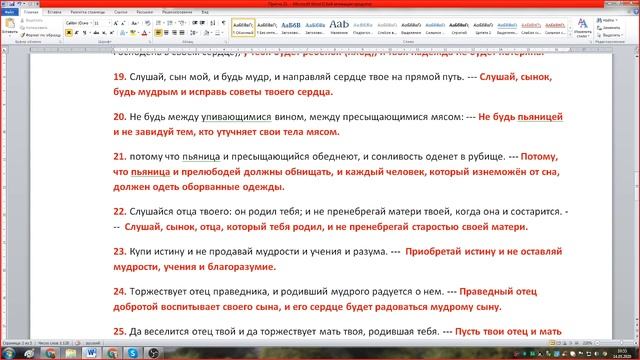Open the Windows Start button
This screenshot has width=640, height=360.
[9, 353]
